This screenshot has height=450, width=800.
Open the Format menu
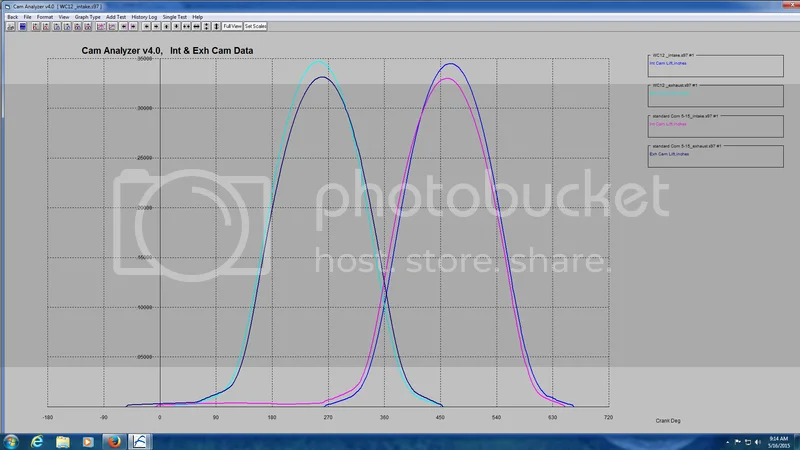(45, 17)
